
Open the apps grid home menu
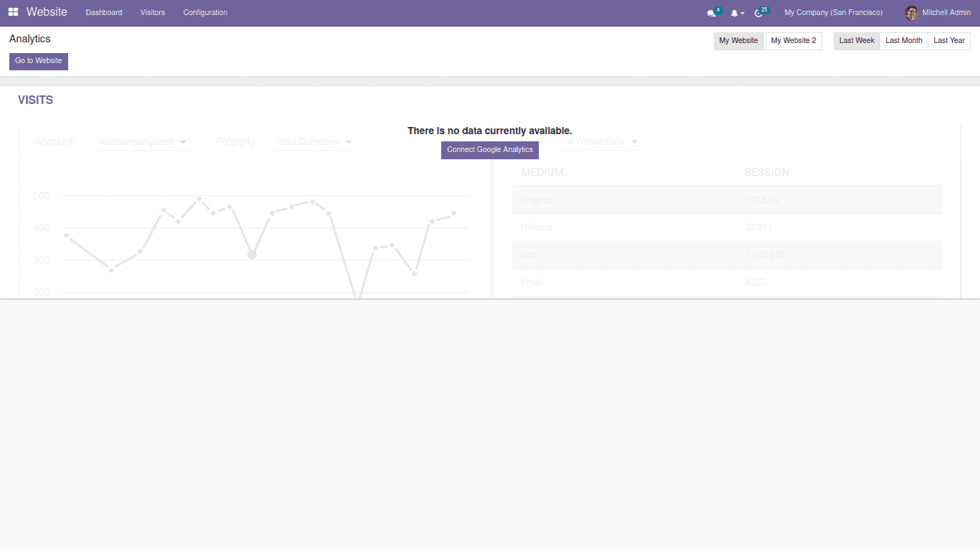[14, 12]
